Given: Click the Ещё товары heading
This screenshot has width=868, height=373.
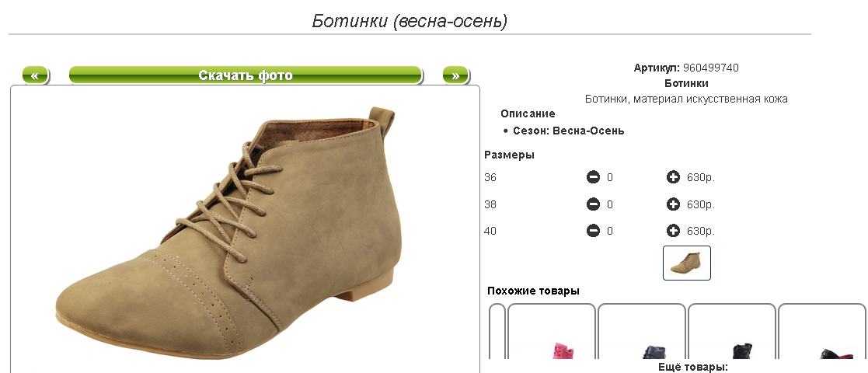Looking at the screenshot, I should pos(692,368).
